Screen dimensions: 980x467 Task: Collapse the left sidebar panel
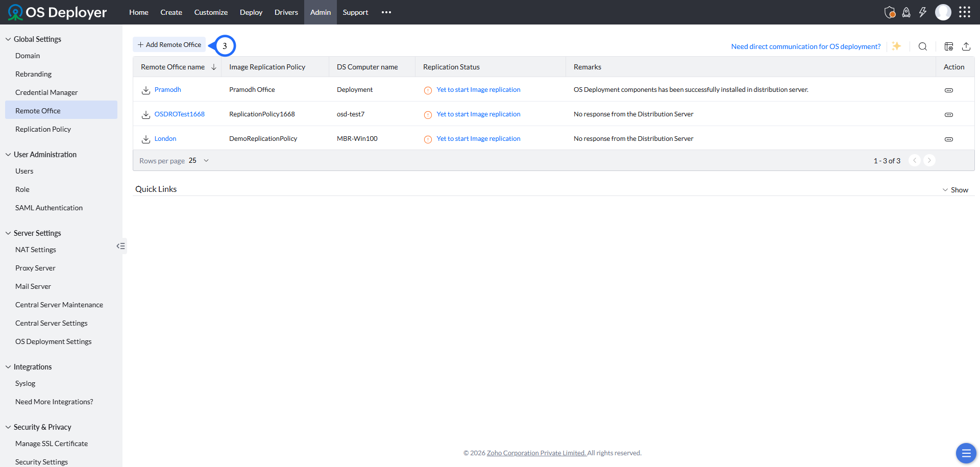(121, 246)
